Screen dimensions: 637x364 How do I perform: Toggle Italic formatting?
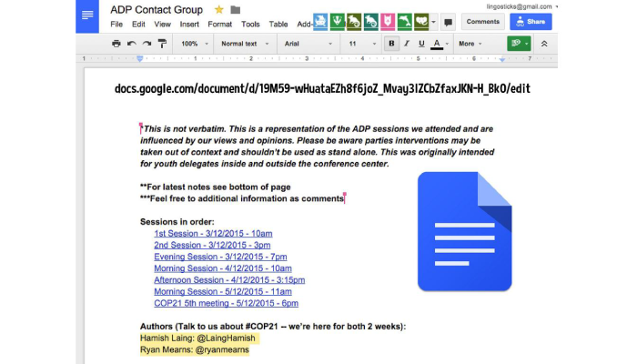click(x=406, y=44)
